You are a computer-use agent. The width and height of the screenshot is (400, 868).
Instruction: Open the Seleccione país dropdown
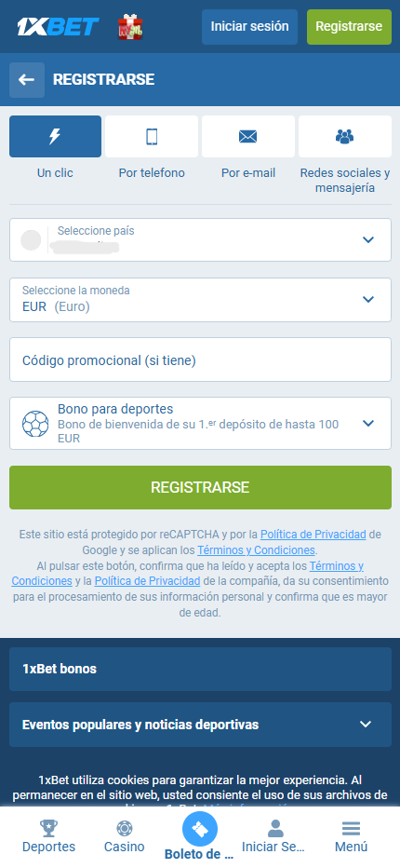pyautogui.click(x=200, y=239)
